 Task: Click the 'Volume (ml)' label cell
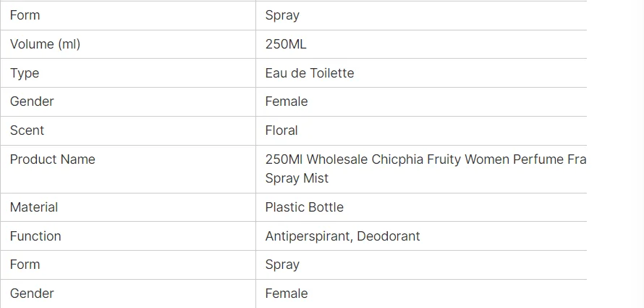pos(45,44)
